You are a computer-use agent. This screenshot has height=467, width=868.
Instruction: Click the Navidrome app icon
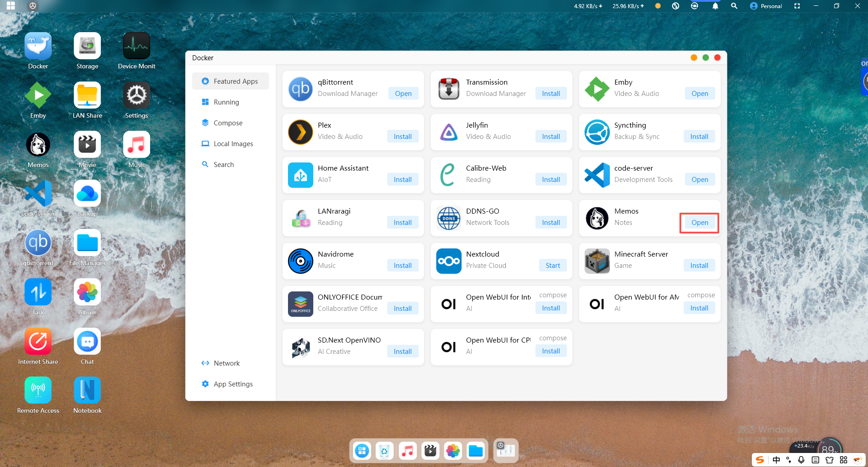(x=301, y=261)
